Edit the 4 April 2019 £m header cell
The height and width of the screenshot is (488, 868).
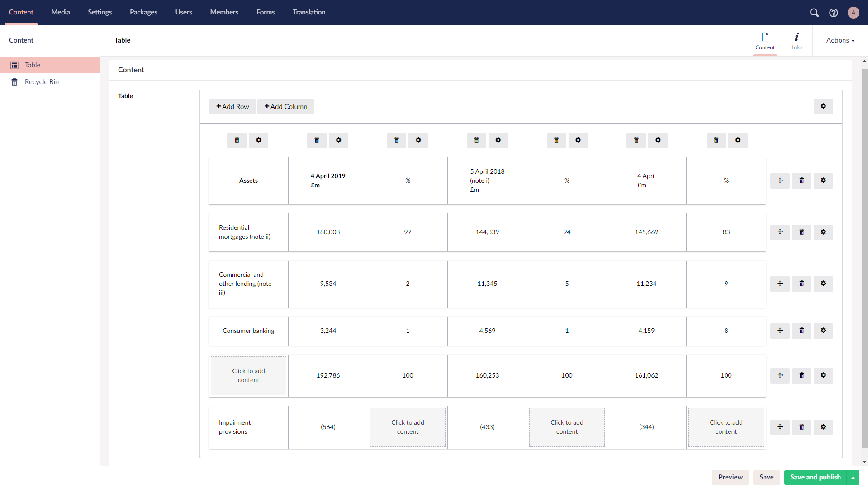[x=328, y=180]
